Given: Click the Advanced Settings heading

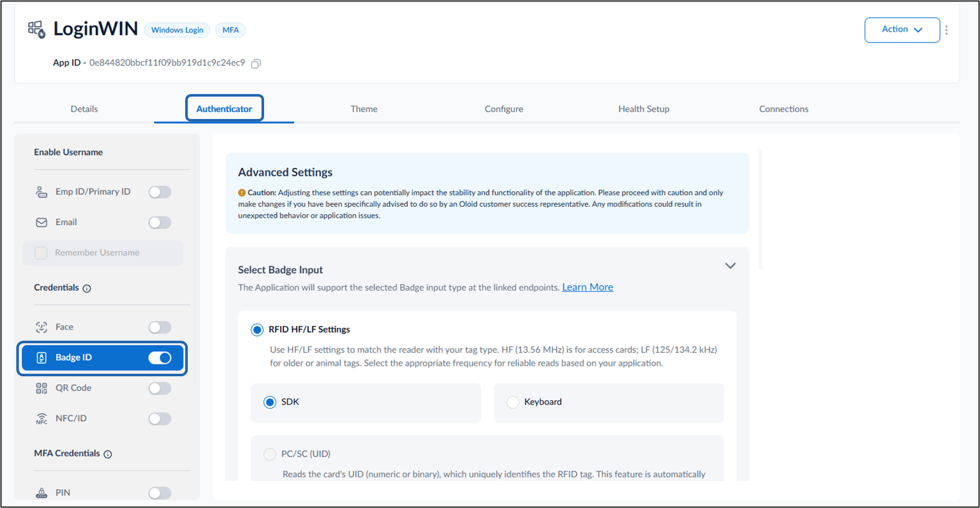Looking at the screenshot, I should click(285, 172).
